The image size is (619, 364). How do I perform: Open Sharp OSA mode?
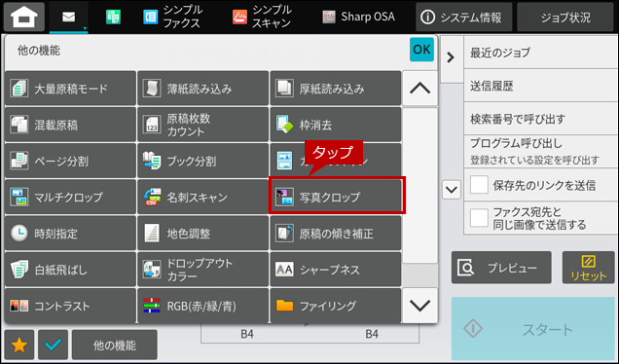click(358, 17)
